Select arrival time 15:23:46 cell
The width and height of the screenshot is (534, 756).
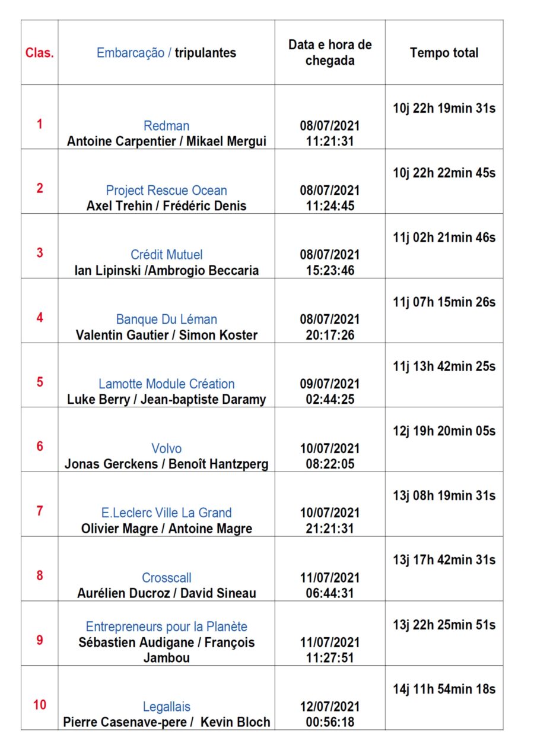pos(330,270)
